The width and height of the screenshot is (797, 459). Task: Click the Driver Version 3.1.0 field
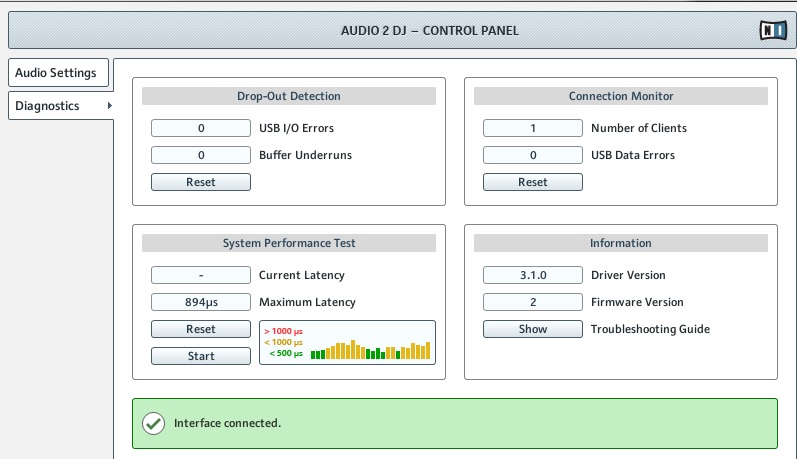(532, 275)
